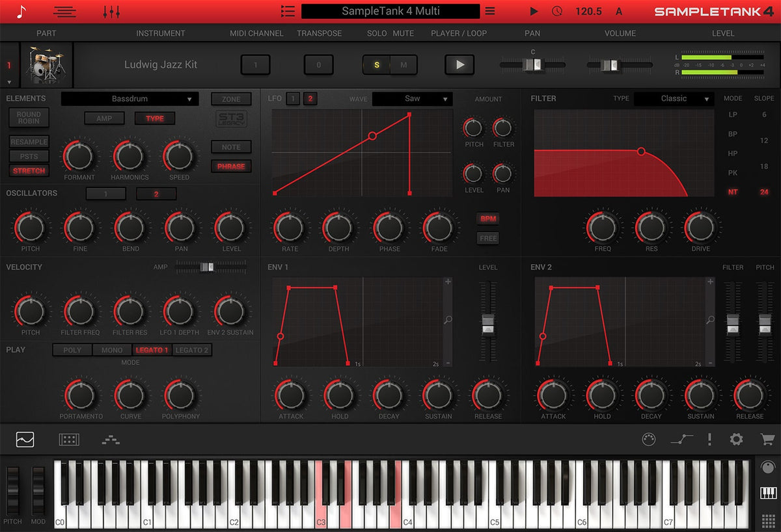Open the Mixer faders icon
781x532 pixels.
tap(111, 11)
